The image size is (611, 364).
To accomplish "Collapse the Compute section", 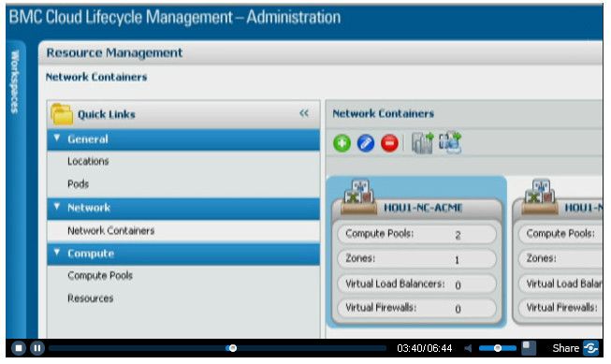I will point(56,252).
